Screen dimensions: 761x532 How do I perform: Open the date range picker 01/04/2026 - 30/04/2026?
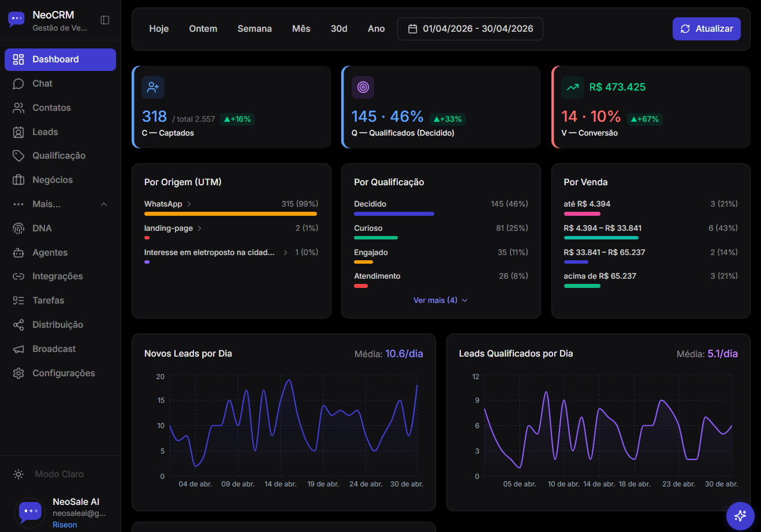tap(470, 29)
